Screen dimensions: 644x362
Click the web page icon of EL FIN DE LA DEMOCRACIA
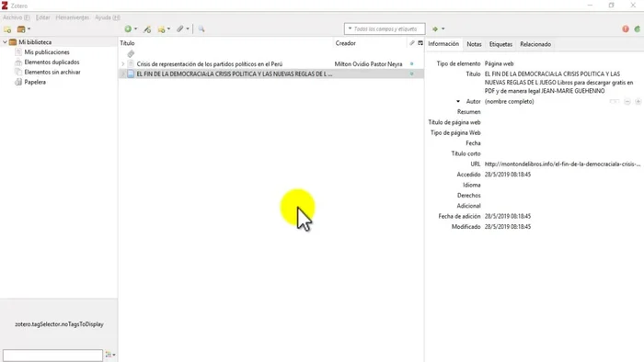click(131, 74)
